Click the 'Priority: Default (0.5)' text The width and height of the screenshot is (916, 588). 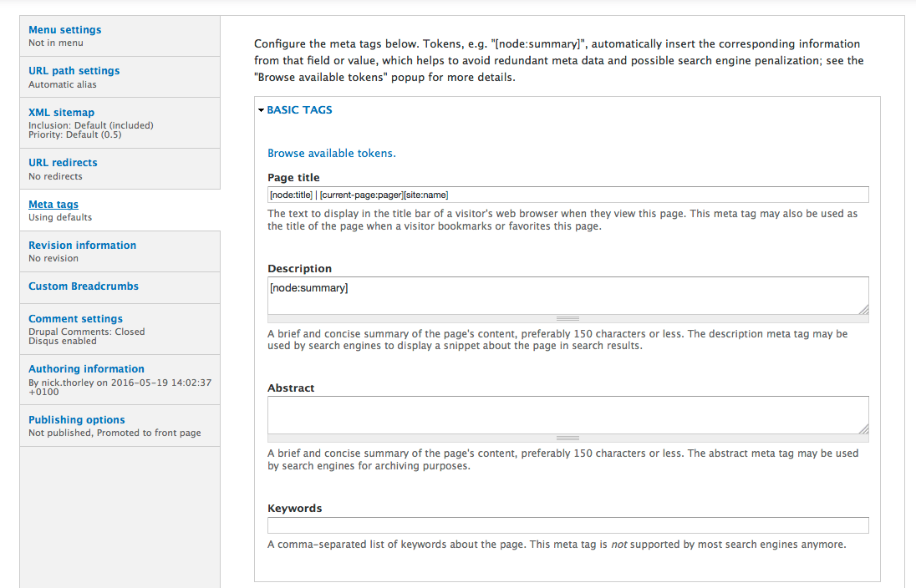(x=74, y=134)
